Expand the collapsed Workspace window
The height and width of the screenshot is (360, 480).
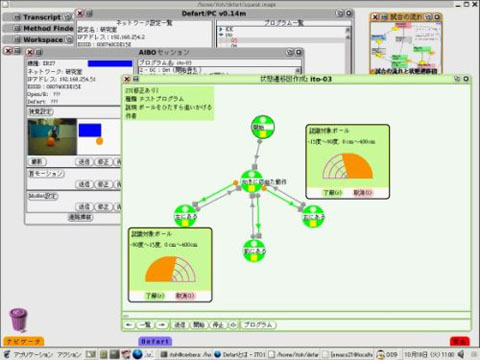[x=68, y=39]
